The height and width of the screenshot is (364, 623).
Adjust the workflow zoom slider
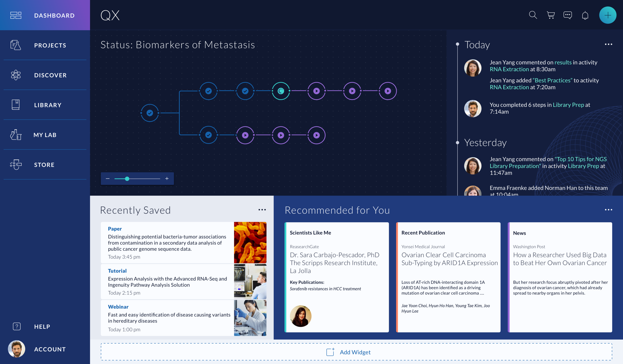coord(127,179)
